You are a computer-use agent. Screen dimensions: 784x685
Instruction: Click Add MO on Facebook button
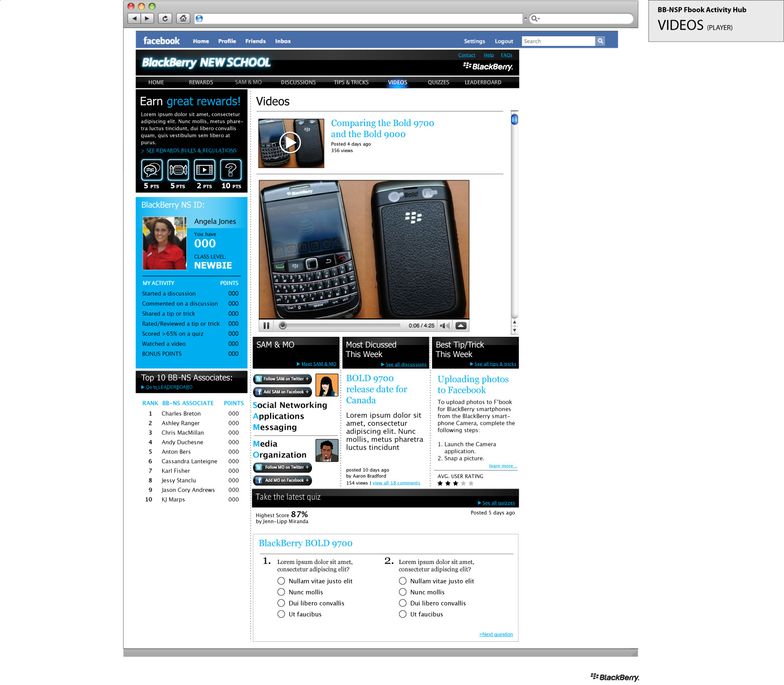point(282,480)
